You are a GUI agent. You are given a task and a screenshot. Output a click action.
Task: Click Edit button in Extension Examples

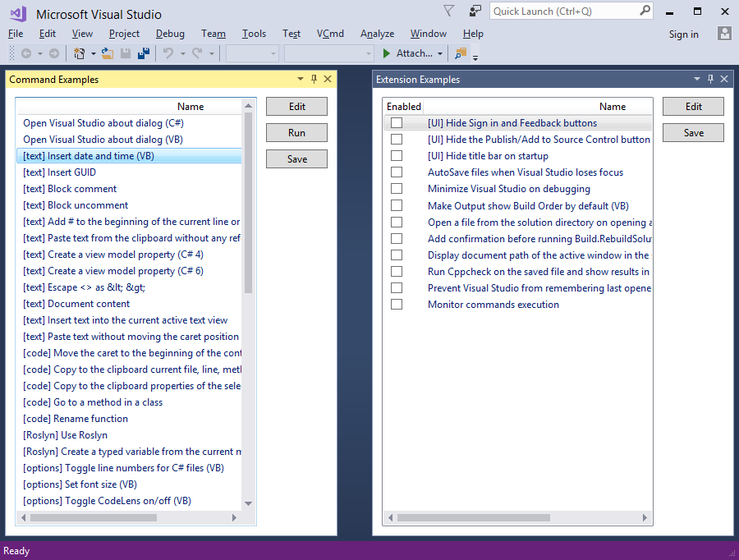click(693, 107)
